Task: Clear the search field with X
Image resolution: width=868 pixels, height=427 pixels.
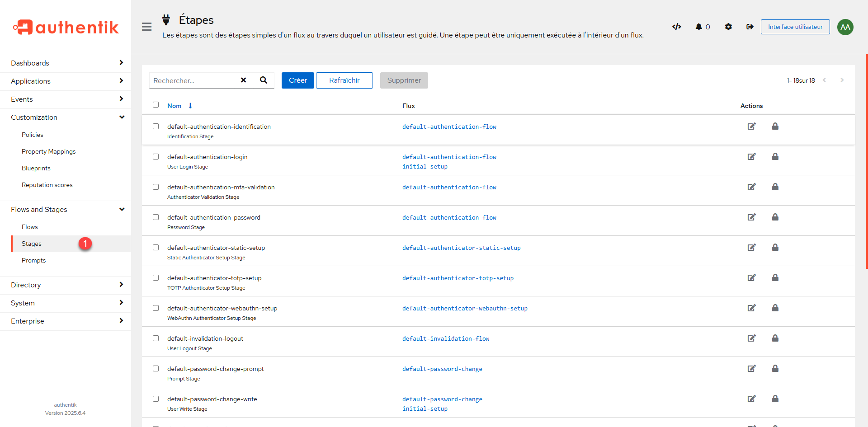Action: [x=243, y=80]
